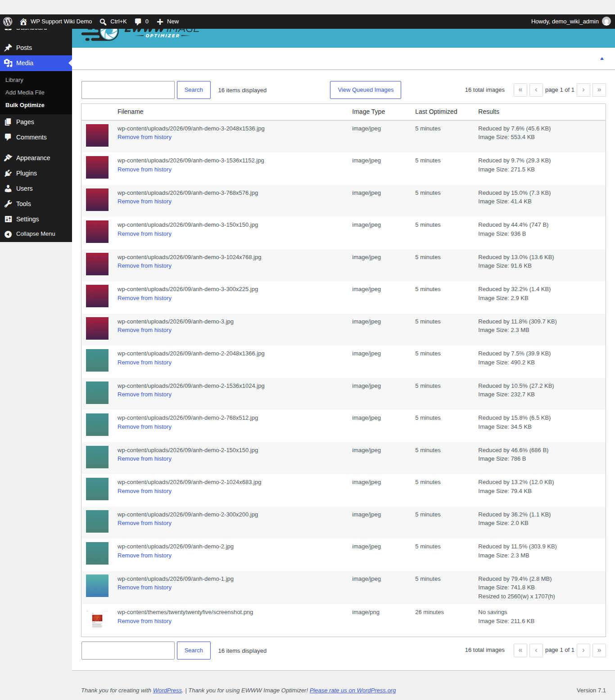Focus the top search input field
The width and height of the screenshot is (615, 700).
point(128,90)
